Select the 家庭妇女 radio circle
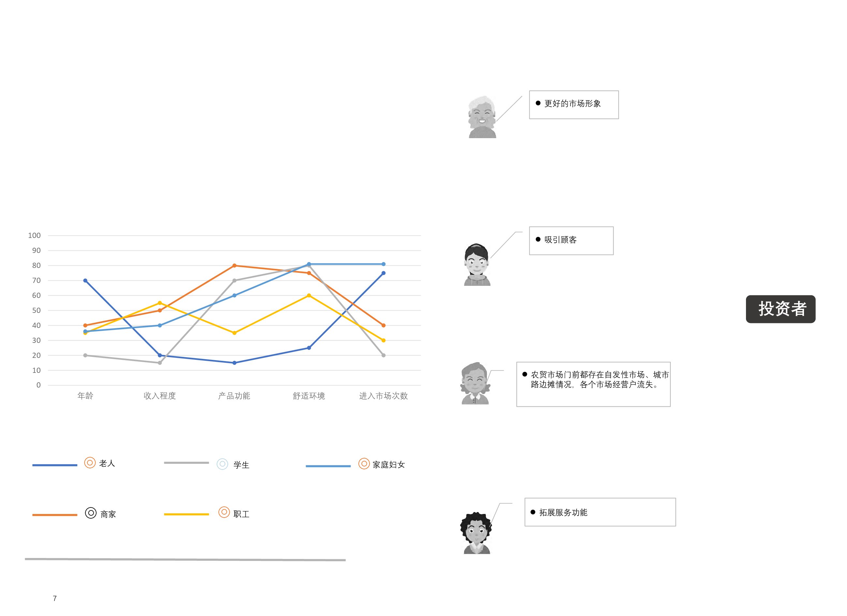The width and height of the screenshot is (847, 616). 364,463
